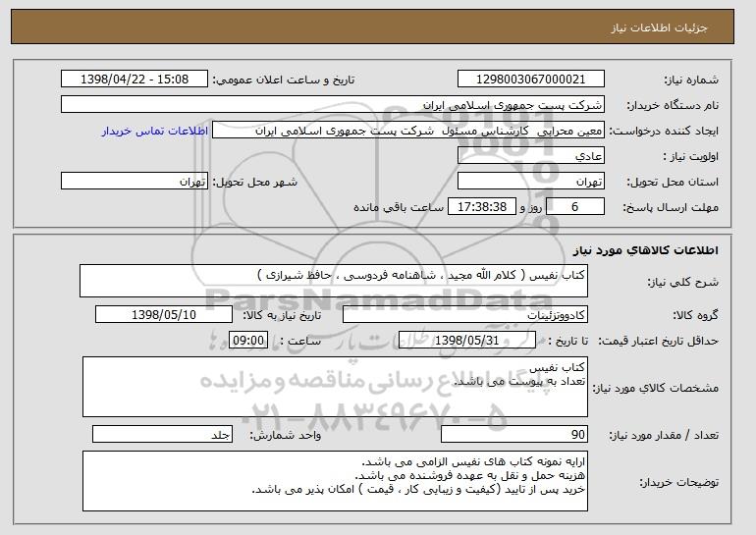Select the text ساعت باقی مانده
The width and height of the screenshot is (756, 535).
399,207
